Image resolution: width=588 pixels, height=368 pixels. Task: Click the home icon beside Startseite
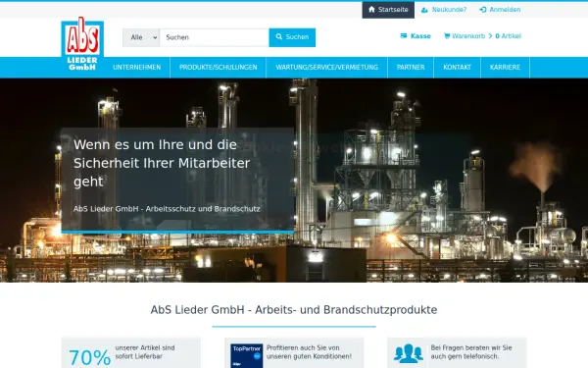(371, 10)
